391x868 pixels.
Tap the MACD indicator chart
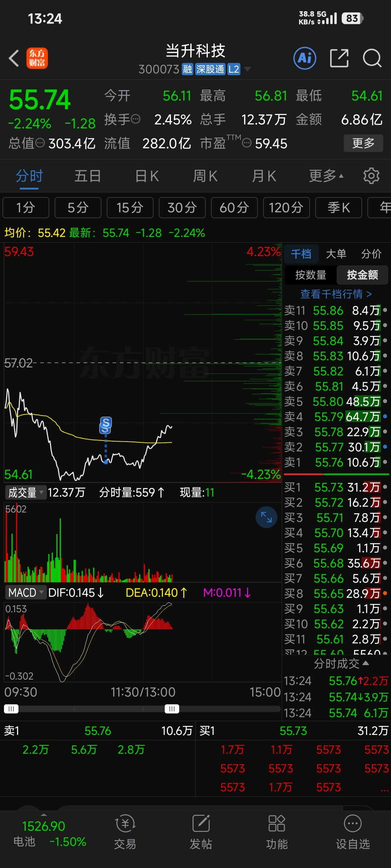tap(143, 642)
